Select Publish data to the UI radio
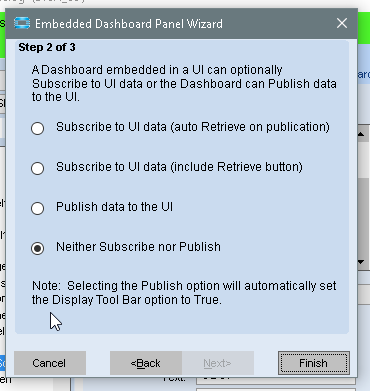Image resolution: width=370 pixels, height=391 pixels. 37,208
